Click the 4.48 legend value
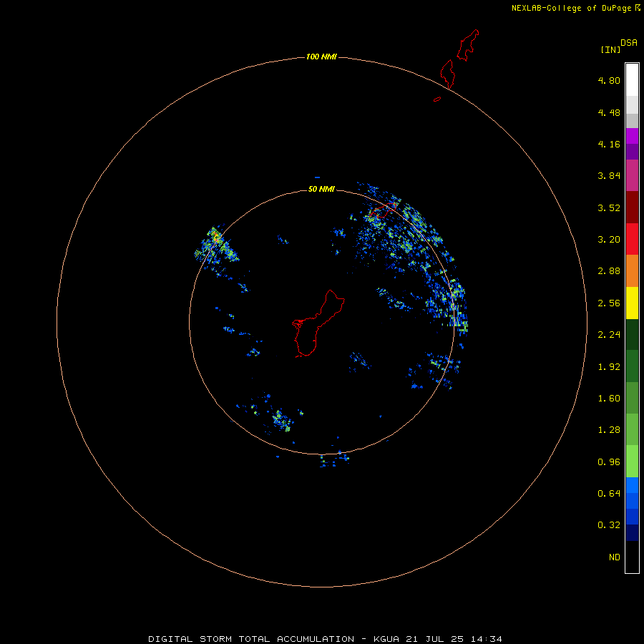 [609, 112]
